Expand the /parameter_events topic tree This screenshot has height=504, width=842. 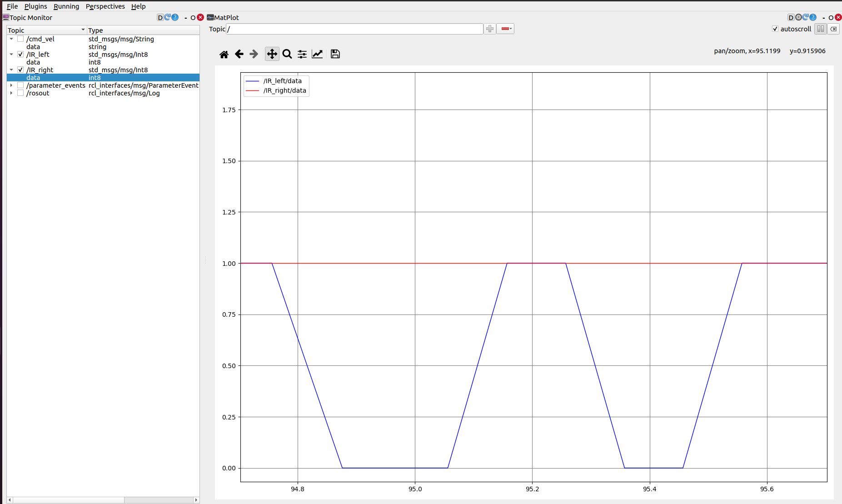tap(11, 85)
